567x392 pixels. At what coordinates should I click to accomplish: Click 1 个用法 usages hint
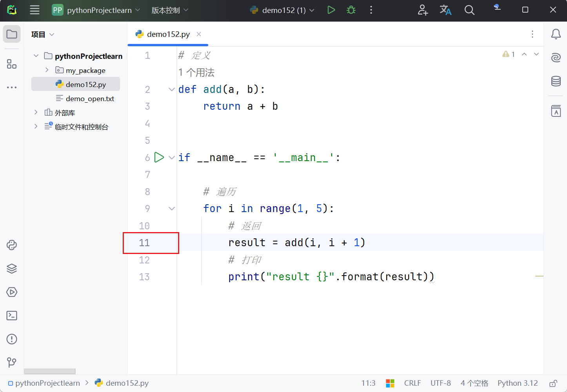(x=196, y=73)
